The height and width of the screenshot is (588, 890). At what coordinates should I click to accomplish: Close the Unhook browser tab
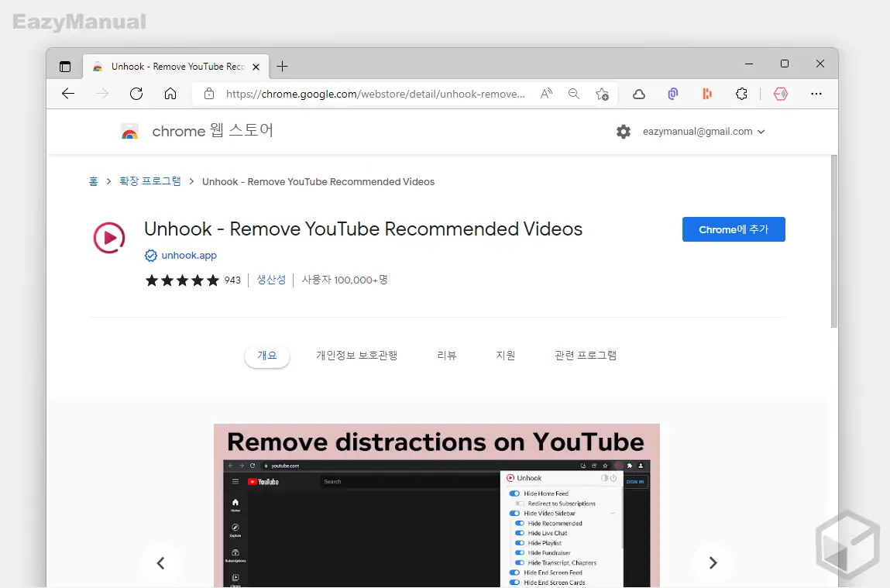tap(256, 67)
